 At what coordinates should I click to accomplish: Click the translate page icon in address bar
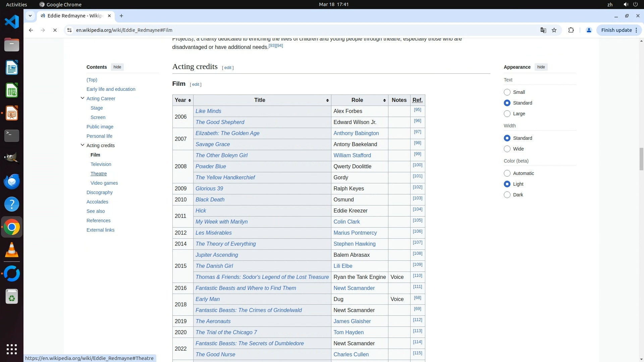click(x=543, y=30)
